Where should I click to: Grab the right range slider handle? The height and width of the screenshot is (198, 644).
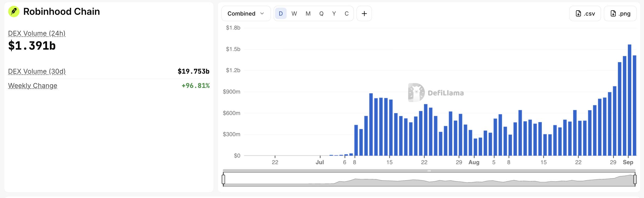[635, 179]
